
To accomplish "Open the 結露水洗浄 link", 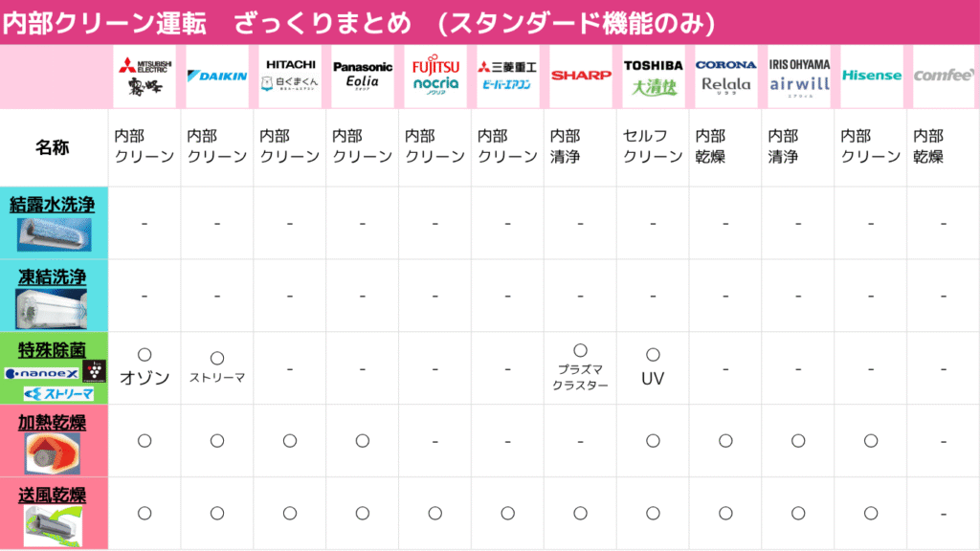I will 53,205.
